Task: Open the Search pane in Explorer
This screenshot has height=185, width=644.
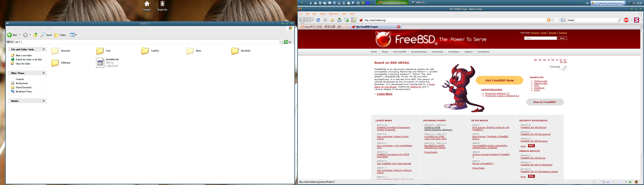Action: (x=46, y=35)
